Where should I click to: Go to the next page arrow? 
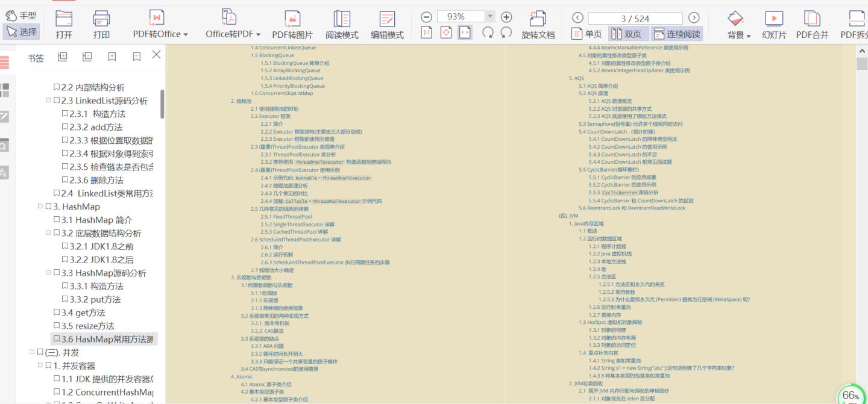pos(694,18)
